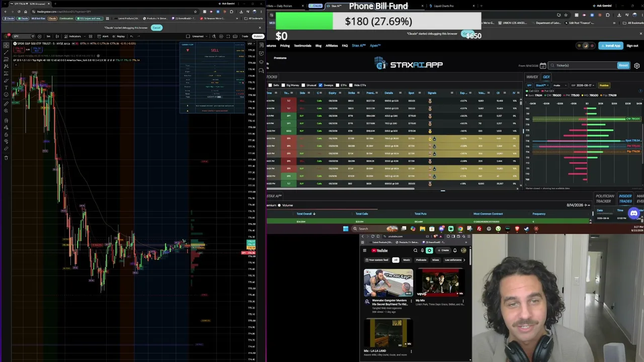
Task: Select the trend line drawing tool
Action: [x=6, y=52]
